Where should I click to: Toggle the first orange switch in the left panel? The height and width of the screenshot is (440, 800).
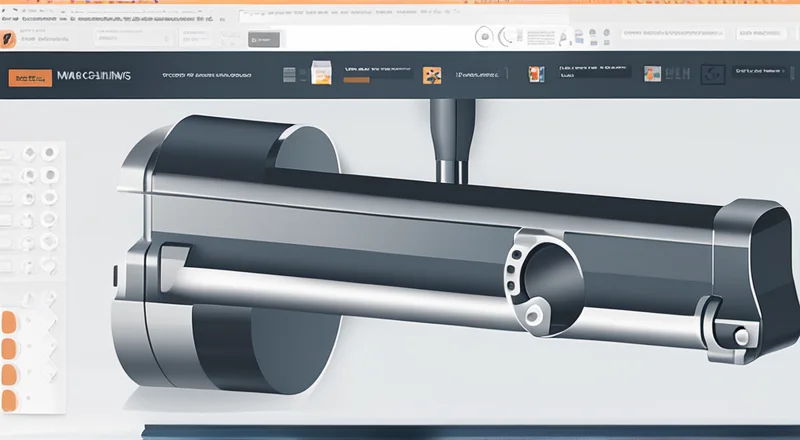[9, 321]
